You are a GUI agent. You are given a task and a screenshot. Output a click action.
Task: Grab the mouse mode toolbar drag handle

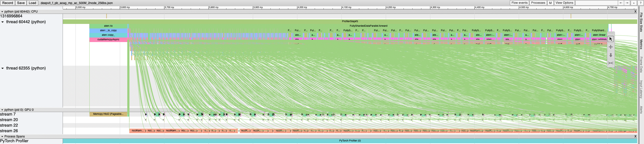(x=611, y=33)
